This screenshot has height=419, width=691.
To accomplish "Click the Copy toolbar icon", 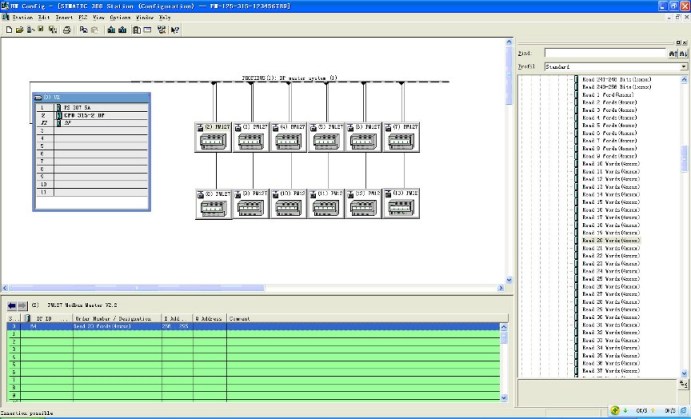I will [x=83, y=31].
